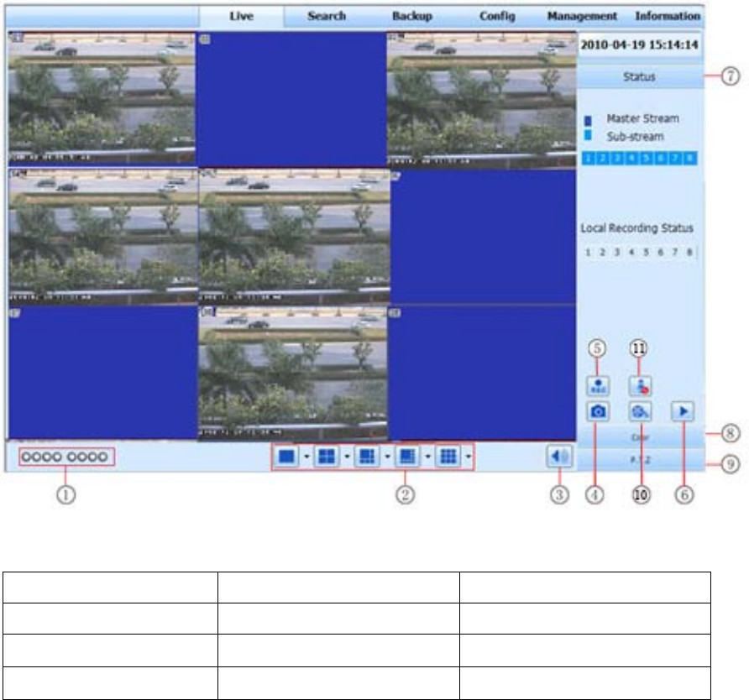Switch to single-screen layout icon
The image size is (749, 700).
coord(286,457)
